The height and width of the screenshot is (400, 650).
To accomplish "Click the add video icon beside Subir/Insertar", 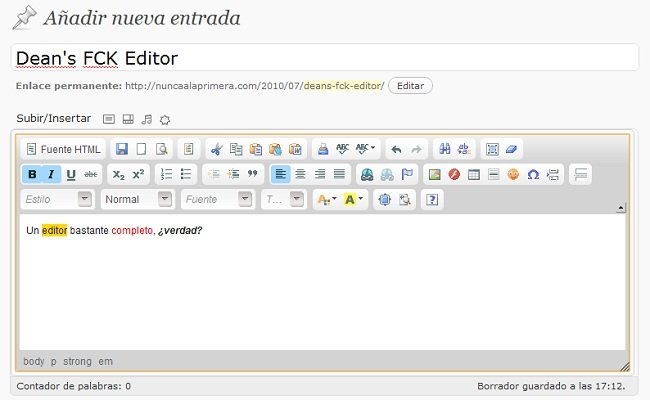I will [x=128, y=120].
